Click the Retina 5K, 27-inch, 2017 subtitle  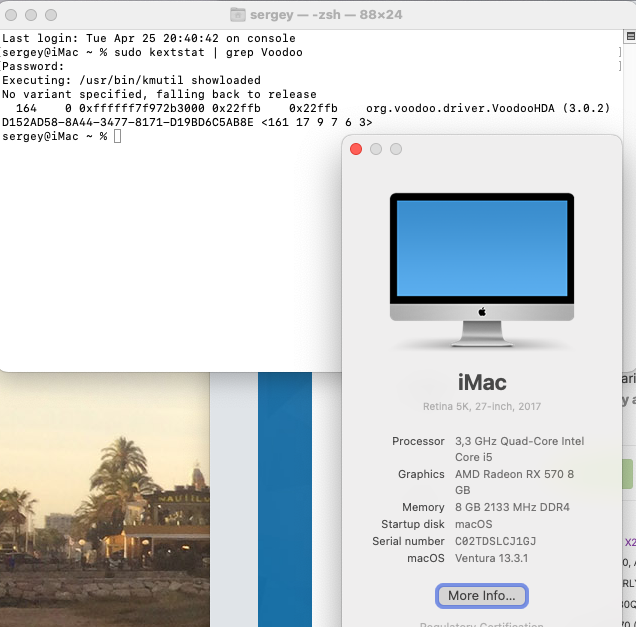[481, 406]
